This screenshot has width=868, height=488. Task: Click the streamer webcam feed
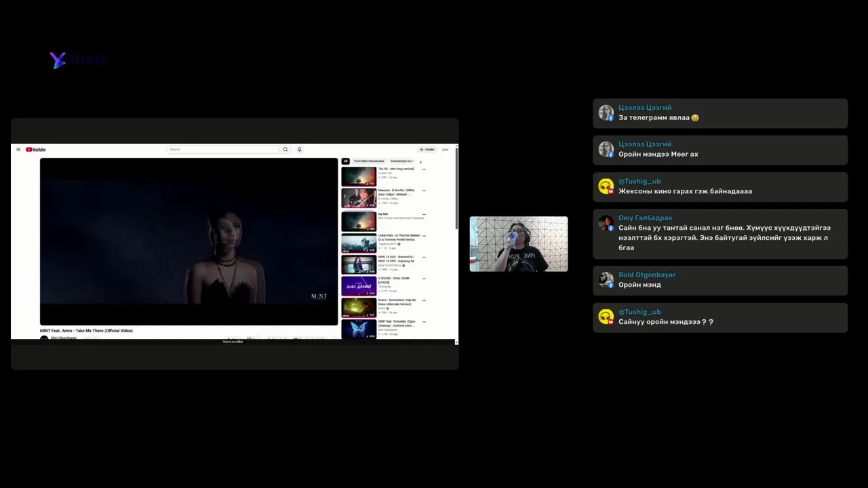pos(519,244)
